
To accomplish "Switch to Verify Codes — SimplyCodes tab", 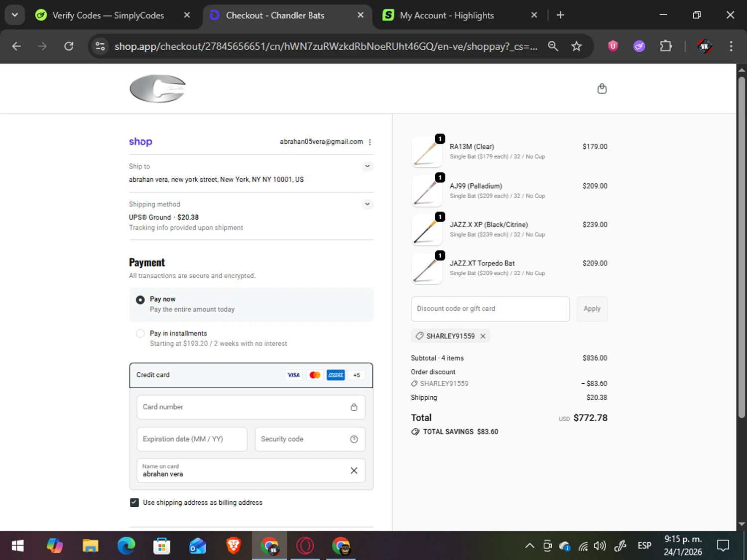I will pyautogui.click(x=108, y=15).
